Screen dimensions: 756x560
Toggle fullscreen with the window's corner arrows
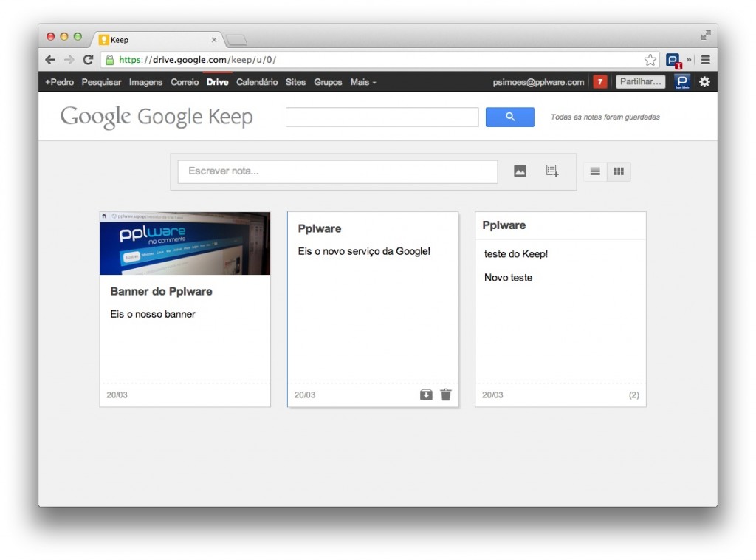click(x=705, y=35)
